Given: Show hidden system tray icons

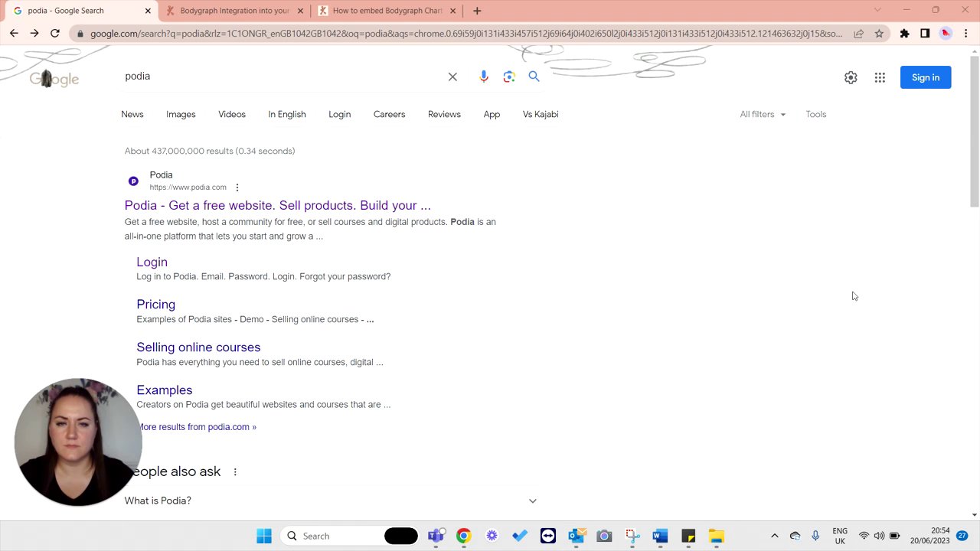Looking at the screenshot, I should pos(774,536).
